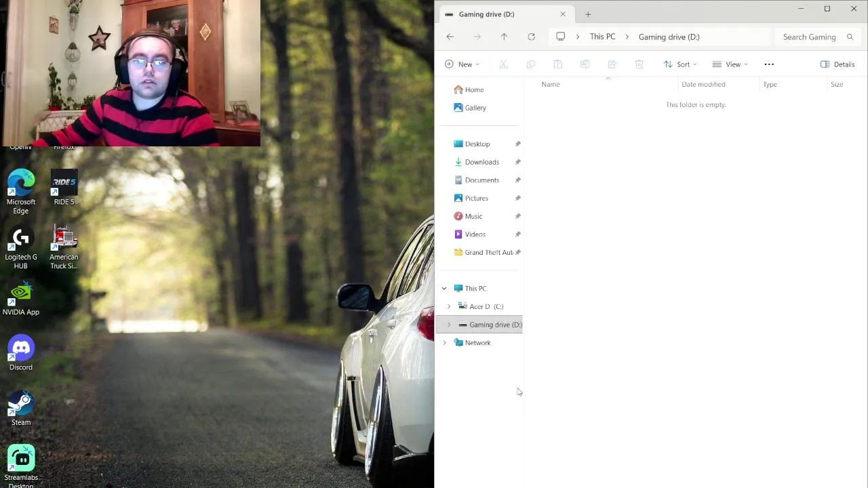Open the Sort dropdown

coord(680,64)
